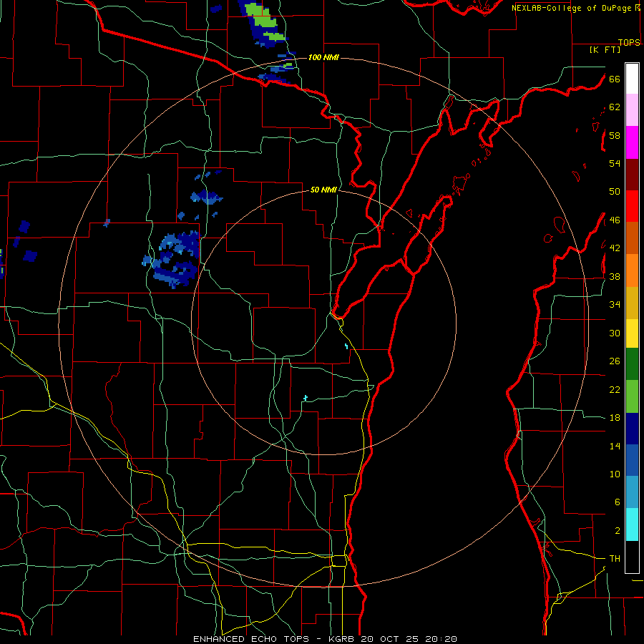Click the 66 legend value
Viewport: 644px width, 644px height.
coord(615,79)
